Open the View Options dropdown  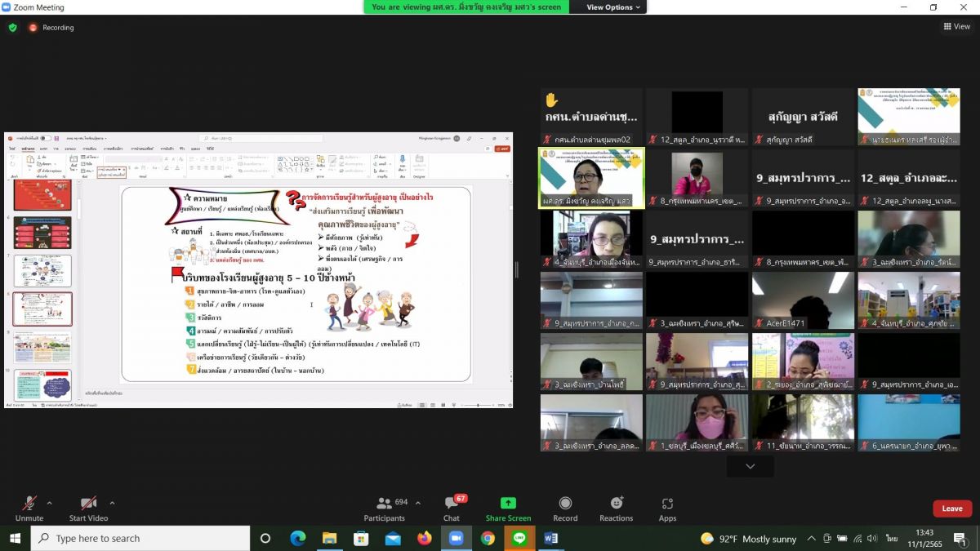[614, 7]
